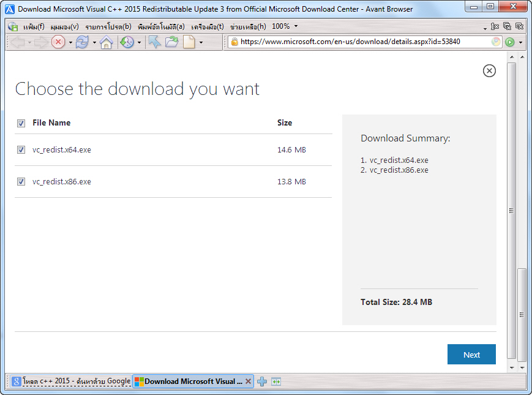Open the แฟ้ม(f) file menu
Screen dimensions: 532x395
click(x=34, y=26)
